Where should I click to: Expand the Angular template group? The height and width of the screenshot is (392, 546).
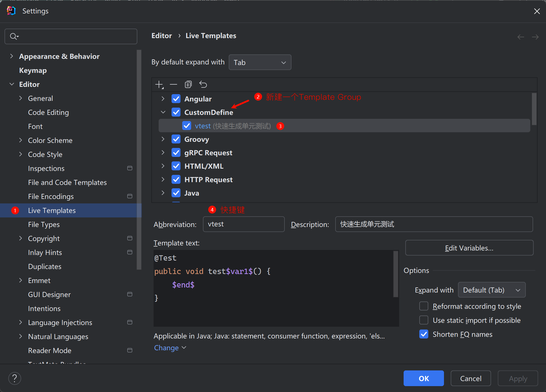coord(163,99)
